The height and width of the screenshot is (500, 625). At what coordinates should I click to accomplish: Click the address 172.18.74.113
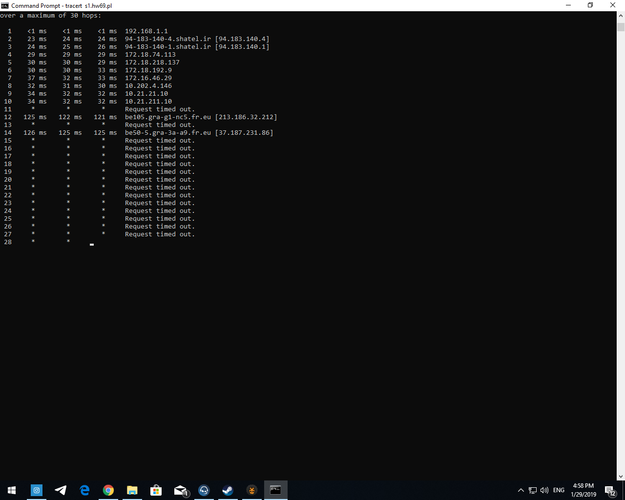pyautogui.click(x=150, y=55)
